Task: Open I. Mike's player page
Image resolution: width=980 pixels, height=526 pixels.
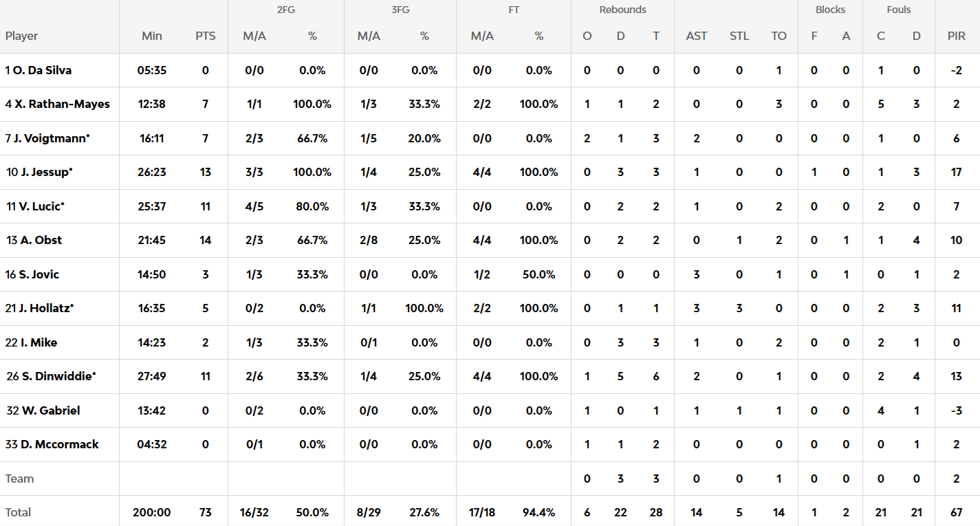Action: [x=38, y=342]
